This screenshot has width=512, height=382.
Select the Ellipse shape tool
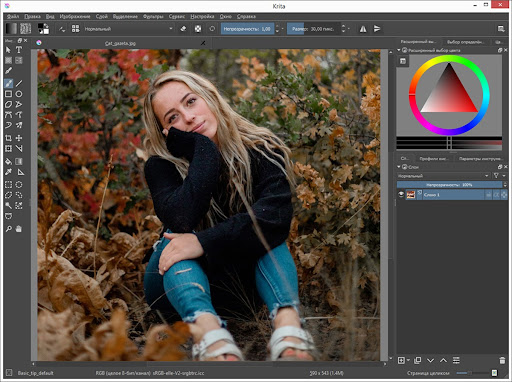click(x=19, y=94)
